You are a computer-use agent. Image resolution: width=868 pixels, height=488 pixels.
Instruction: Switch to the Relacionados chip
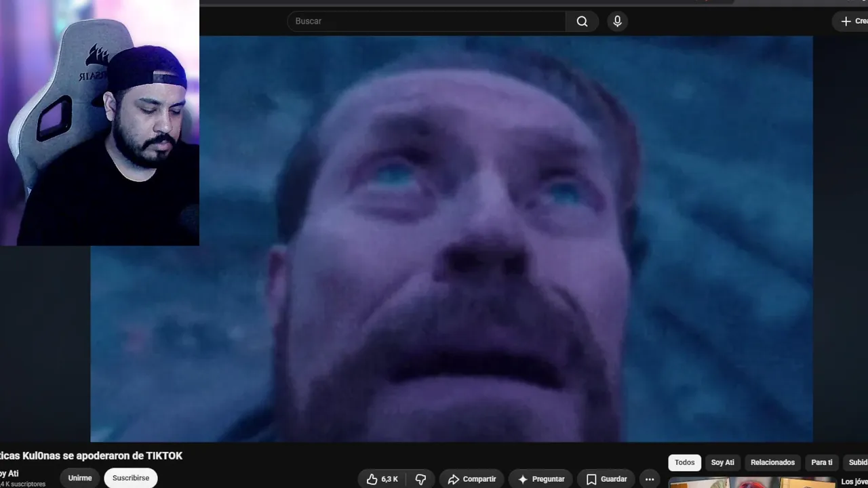coord(772,462)
